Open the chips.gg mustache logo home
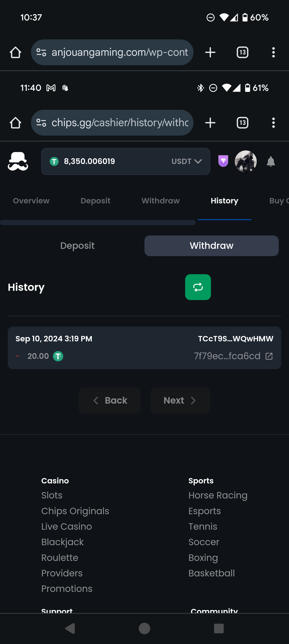The height and width of the screenshot is (644, 289). 18,161
